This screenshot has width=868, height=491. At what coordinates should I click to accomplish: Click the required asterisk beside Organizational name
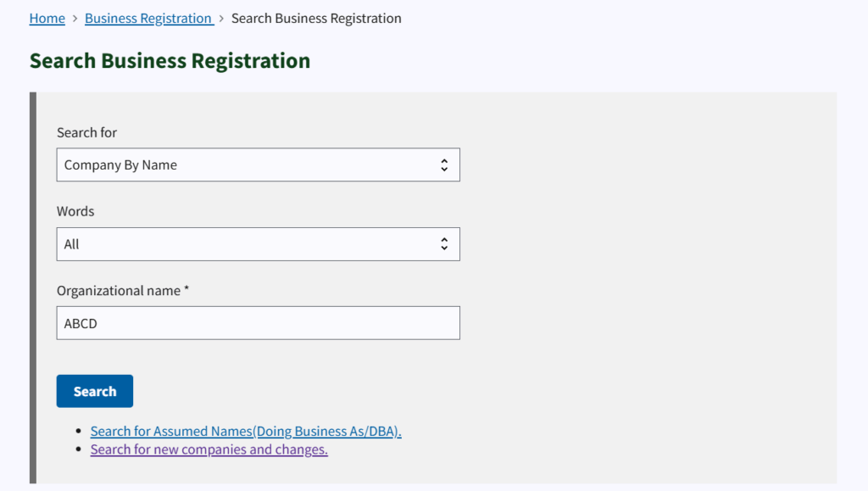point(186,290)
